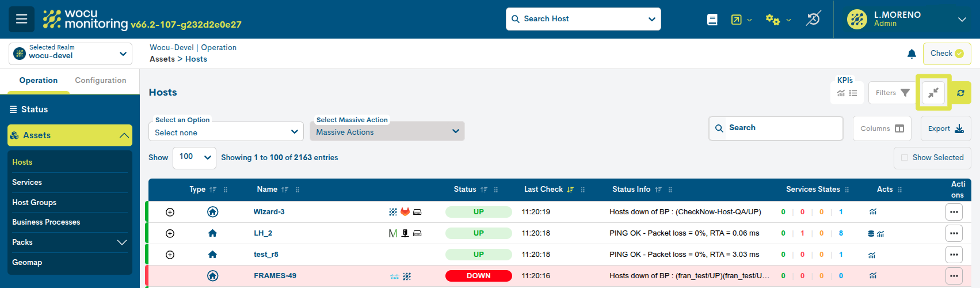Refresh the hosts list
Screen dimensions: 980x288
pyautogui.click(x=960, y=93)
